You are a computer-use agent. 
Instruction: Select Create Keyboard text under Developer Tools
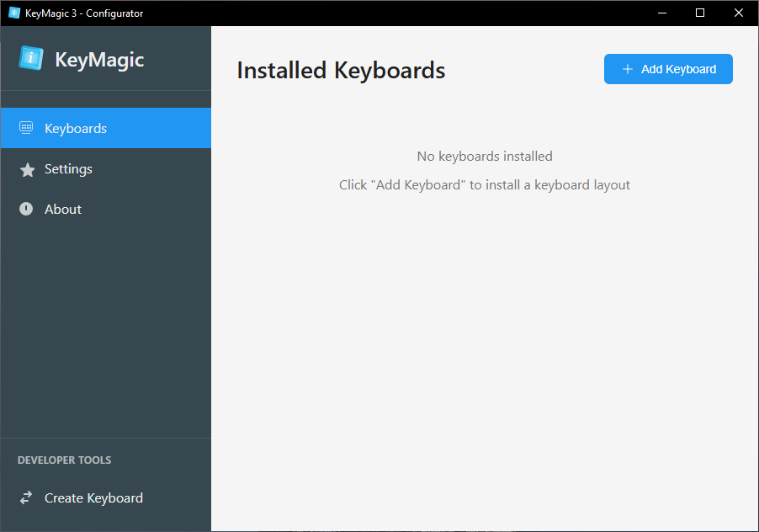(93, 498)
